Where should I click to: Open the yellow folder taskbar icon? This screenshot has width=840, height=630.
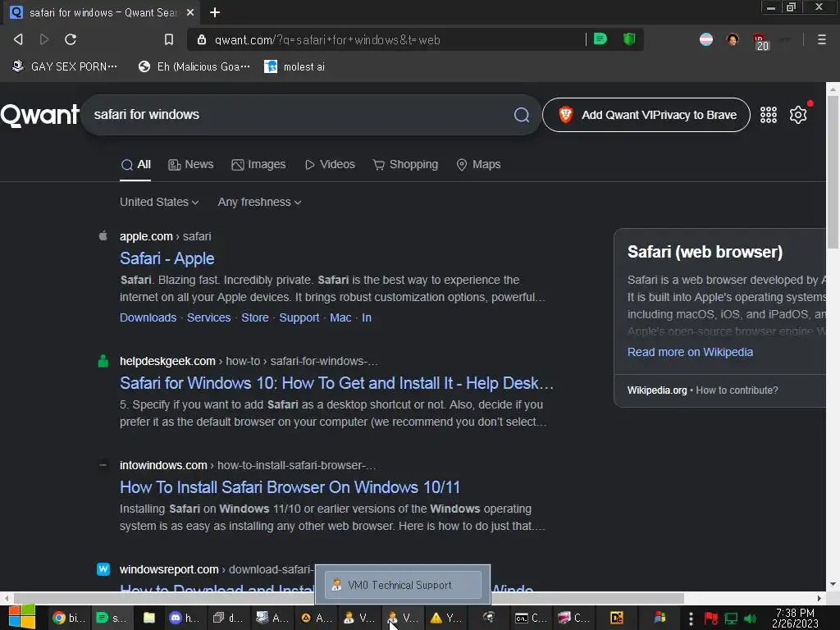pyautogui.click(x=149, y=618)
